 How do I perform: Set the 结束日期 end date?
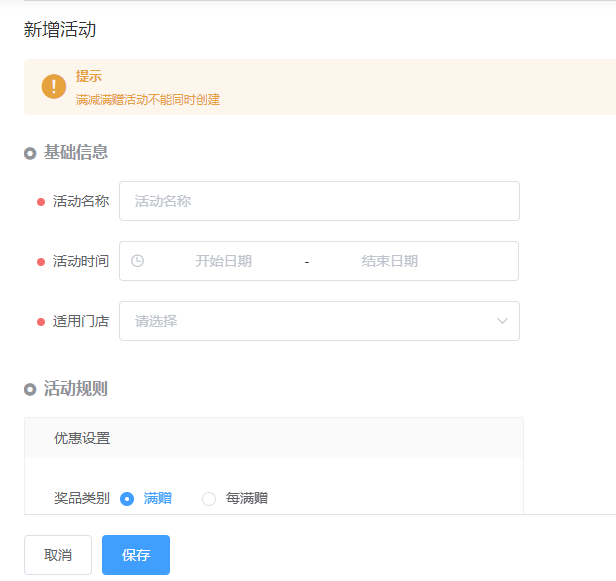point(389,261)
